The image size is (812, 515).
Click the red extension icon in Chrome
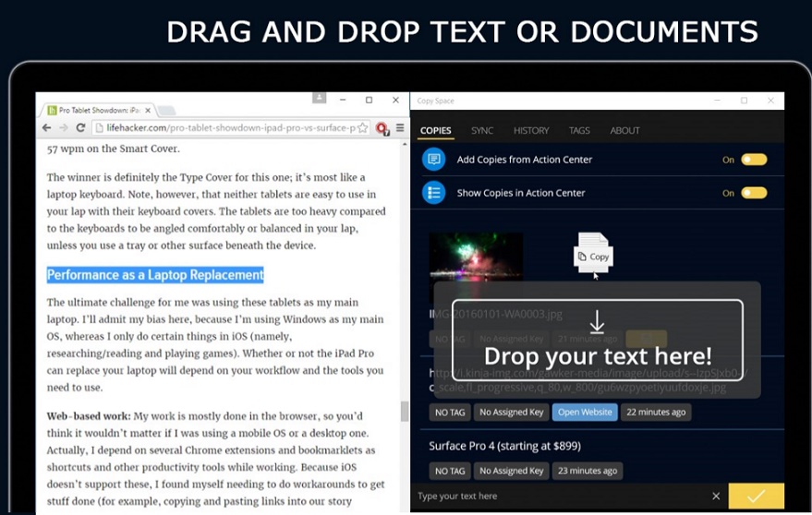(382, 128)
